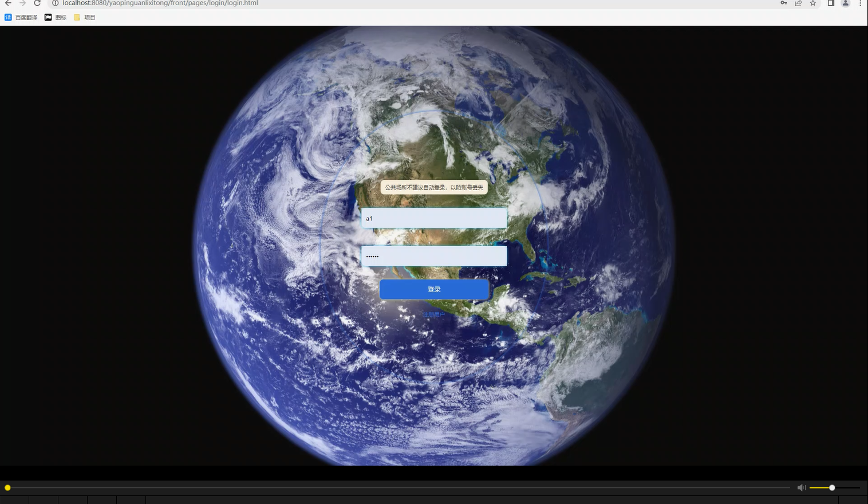Open the browser three-dot menu
Viewport: 868px width, 504px height.
[860, 3]
